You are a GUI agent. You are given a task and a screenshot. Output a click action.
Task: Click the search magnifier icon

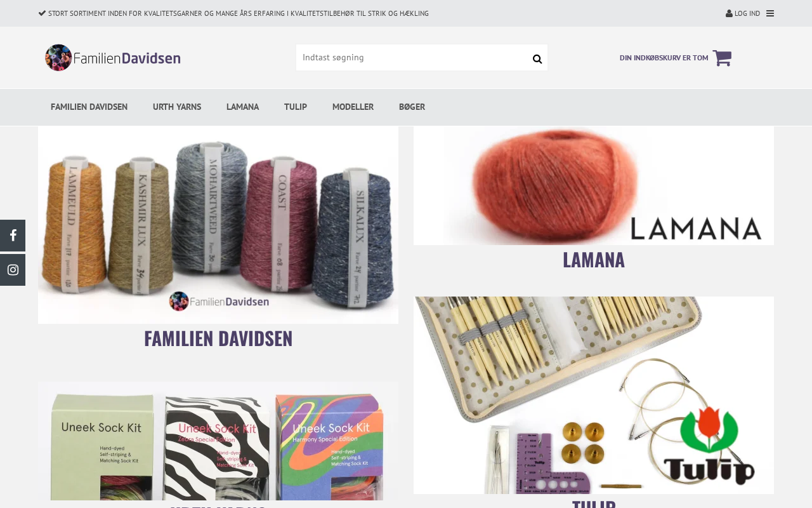537,59
